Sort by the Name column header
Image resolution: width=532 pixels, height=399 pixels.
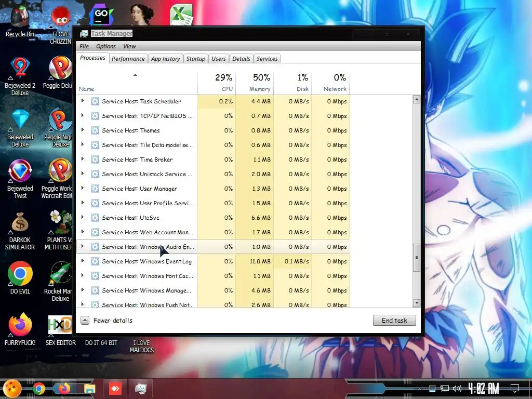click(137, 83)
